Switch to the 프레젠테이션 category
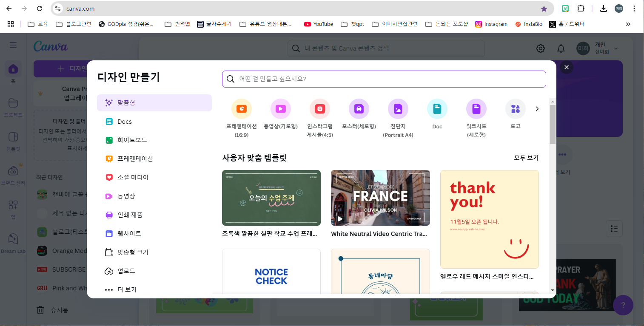The width and height of the screenshot is (644, 326). pos(154,159)
